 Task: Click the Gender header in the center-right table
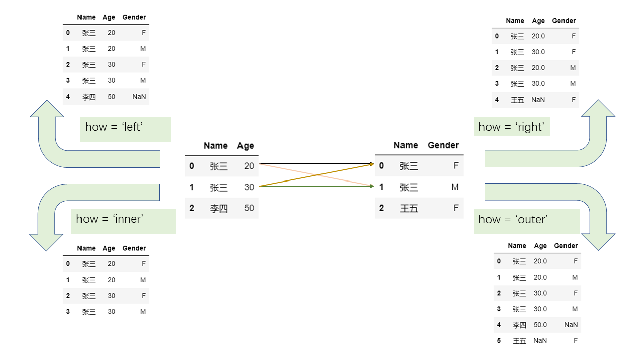pos(443,145)
